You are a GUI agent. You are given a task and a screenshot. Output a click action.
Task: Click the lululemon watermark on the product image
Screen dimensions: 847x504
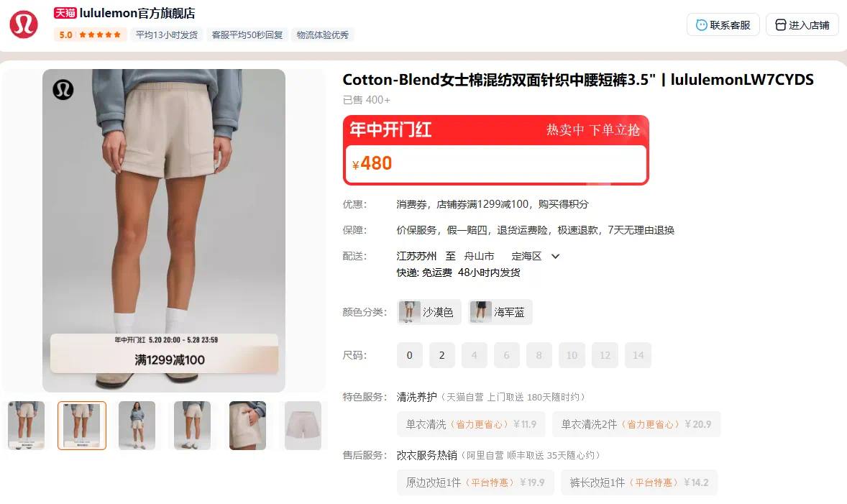coord(63,90)
